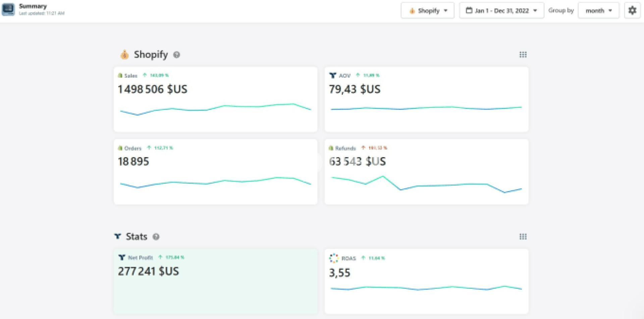
Task: Click the Sales percentage change indicator
Action: [x=156, y=75]
